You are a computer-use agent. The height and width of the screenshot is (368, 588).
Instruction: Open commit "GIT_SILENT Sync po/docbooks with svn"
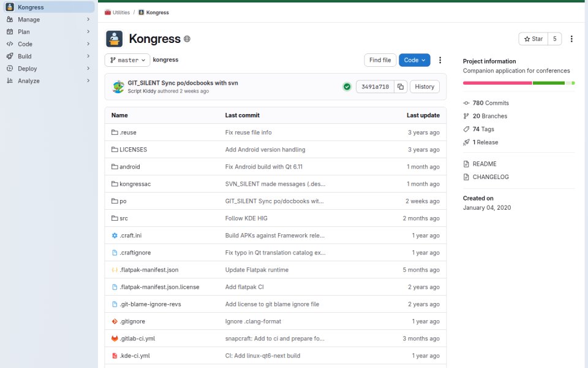click(x=183, y=83)
